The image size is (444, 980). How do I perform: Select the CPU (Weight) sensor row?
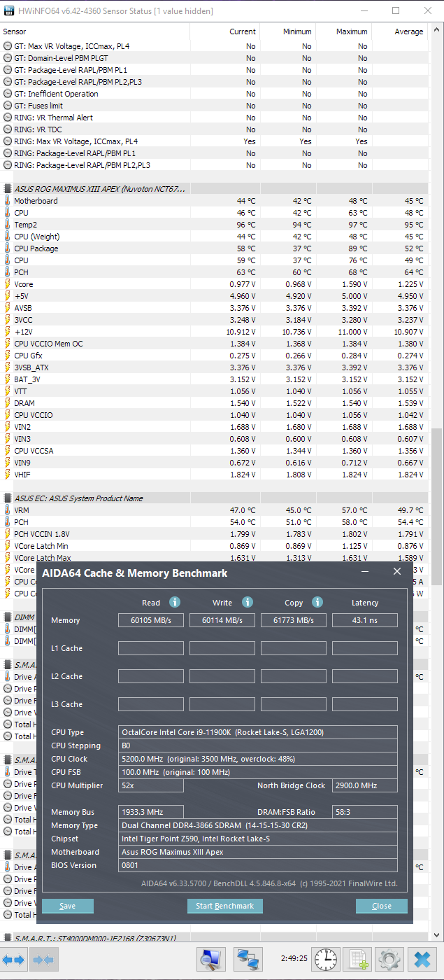tap(214, 237)
